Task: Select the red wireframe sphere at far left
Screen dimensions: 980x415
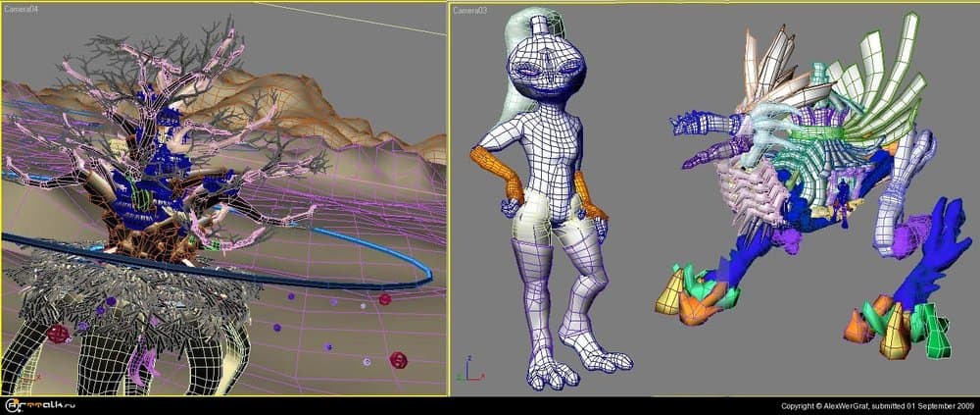Action: point(60,334)
